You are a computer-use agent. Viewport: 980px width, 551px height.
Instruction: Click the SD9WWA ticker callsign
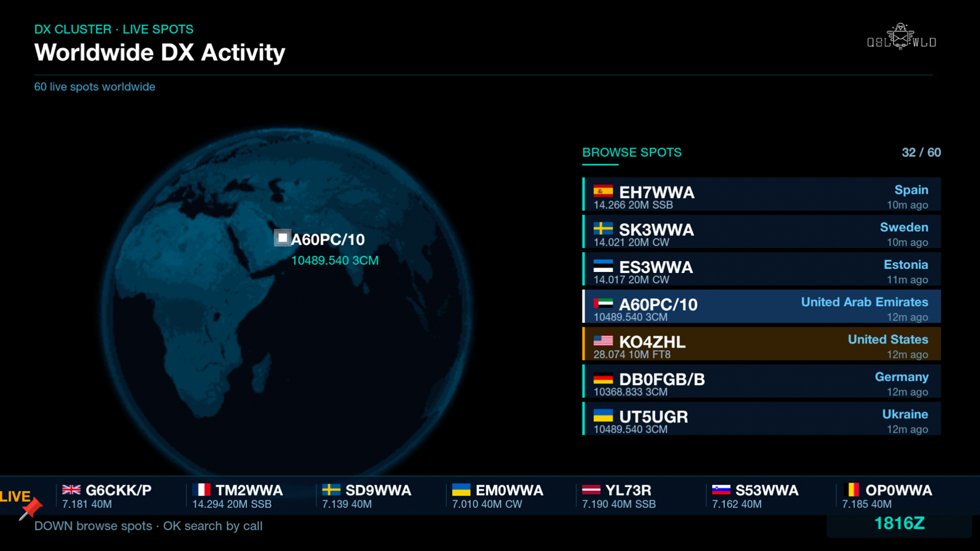click(x=378, y=490)
